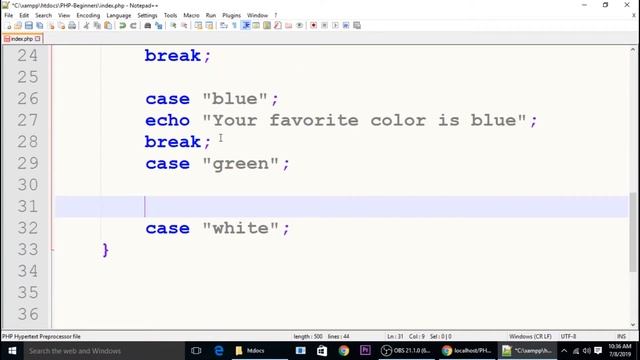Click the Zoom Out toolbar icon

click(x=184, y=26)
